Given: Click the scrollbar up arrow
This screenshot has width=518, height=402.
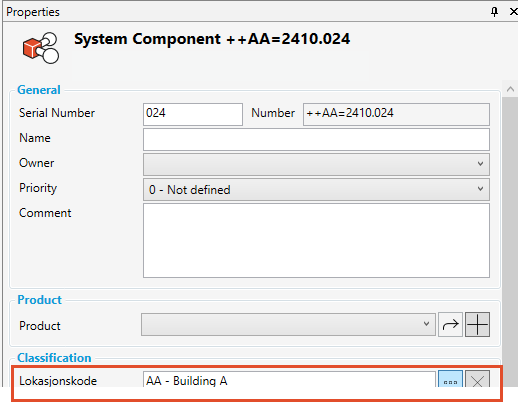Looking at the screenshot, I should pos(510,89).
